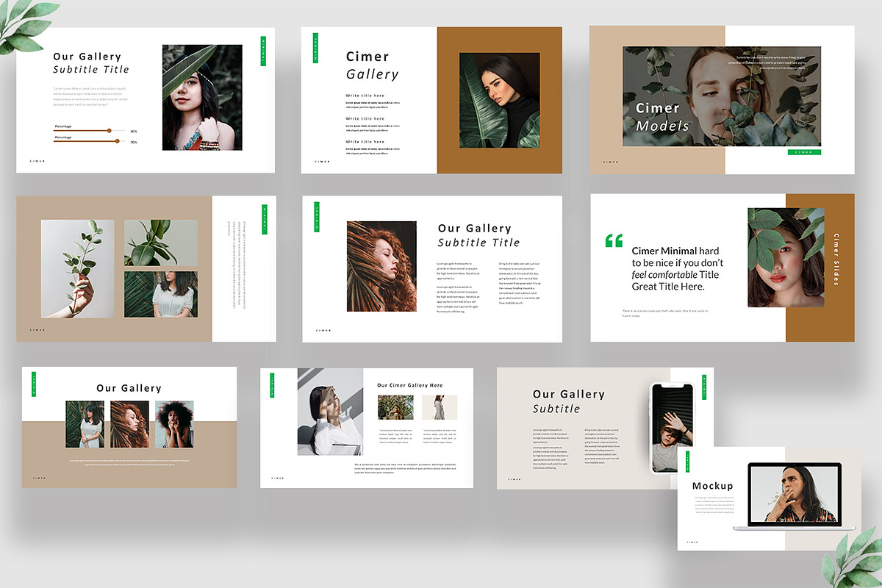
Task: Select the green plant leaves photo on beige slide
Action: pos(161,243)
